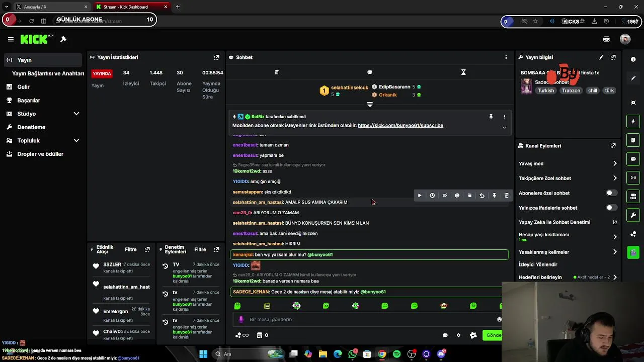Pop out the Kanal Eylemleri panel
The image size is (644, 362).
613,146
